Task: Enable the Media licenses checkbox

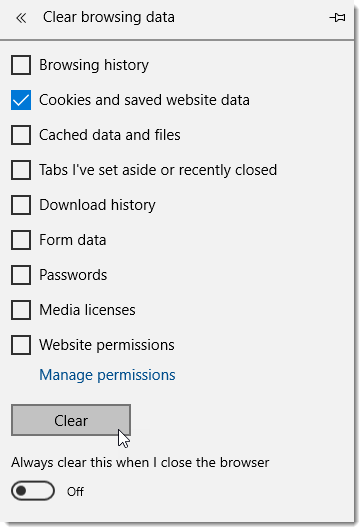Action: coord(21,310)
